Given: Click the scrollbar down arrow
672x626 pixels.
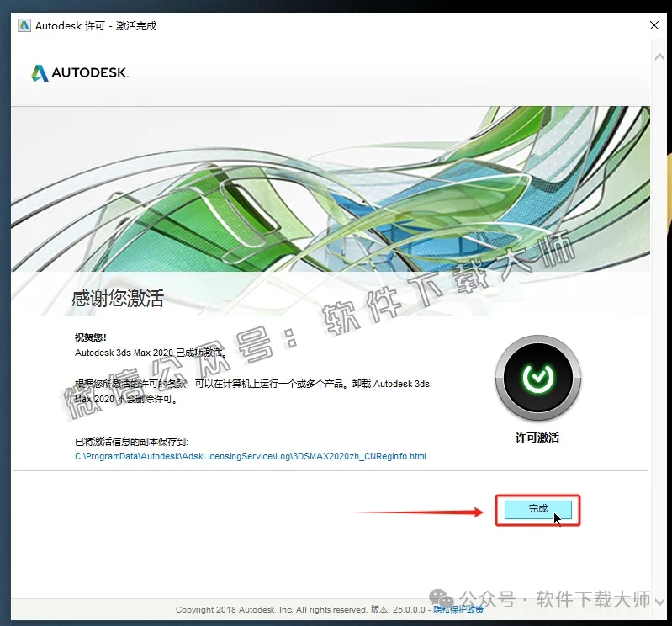Looking at the screenshot, I should [x=659, y=602].
